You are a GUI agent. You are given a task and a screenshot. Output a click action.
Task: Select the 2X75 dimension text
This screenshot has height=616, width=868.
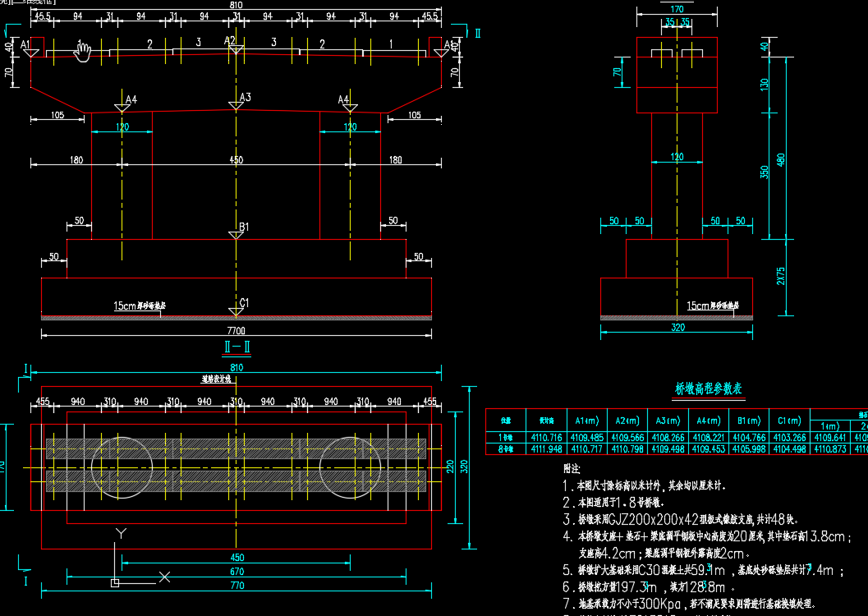pyautogui.click(x=780, y=276)
